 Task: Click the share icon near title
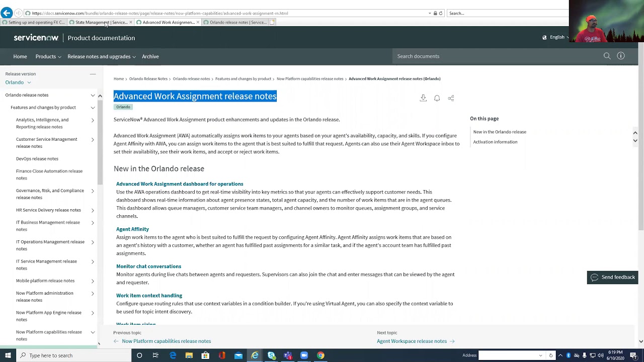(451, 98)
